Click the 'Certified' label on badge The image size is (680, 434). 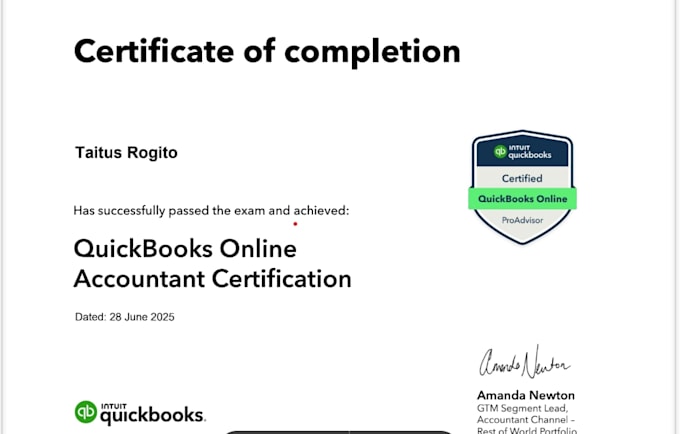click(522, 178)
